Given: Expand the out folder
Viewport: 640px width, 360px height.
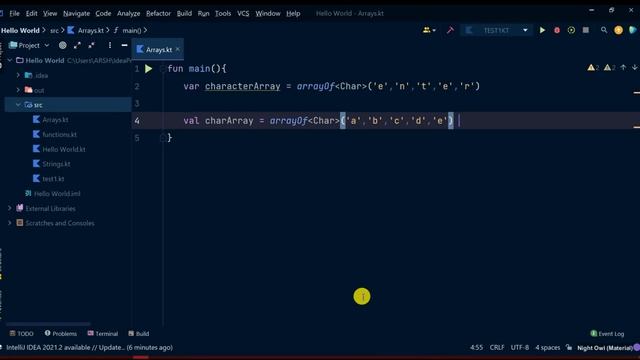Looking at the screenshot, I should [x=18, y=90].
